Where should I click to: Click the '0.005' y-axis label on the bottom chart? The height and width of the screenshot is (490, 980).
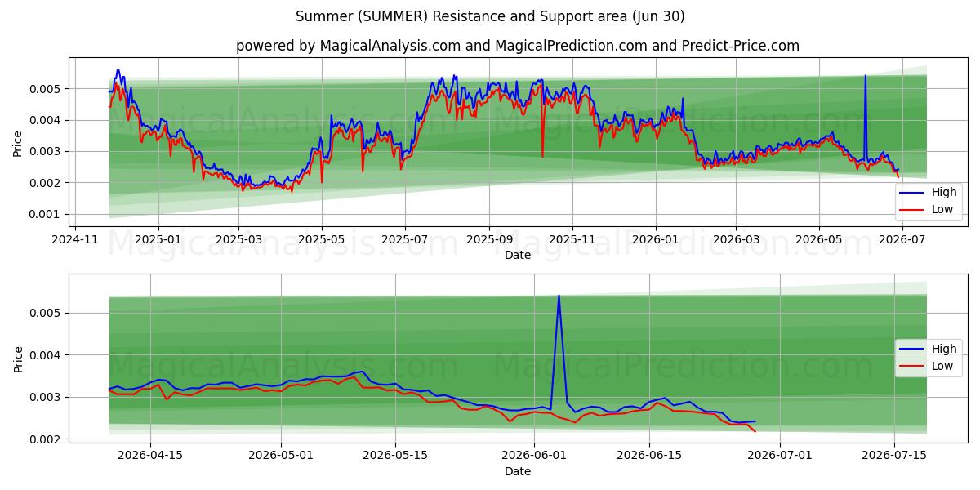[47, 313]
